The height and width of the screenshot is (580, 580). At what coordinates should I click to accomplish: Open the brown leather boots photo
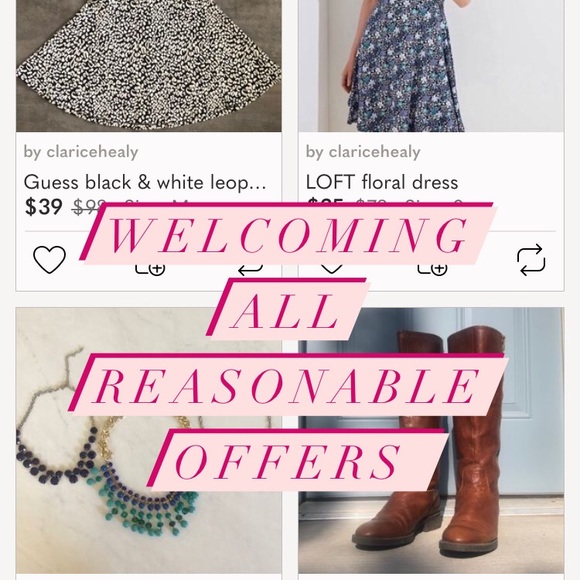pyautogui.click(x=431, y=440)
